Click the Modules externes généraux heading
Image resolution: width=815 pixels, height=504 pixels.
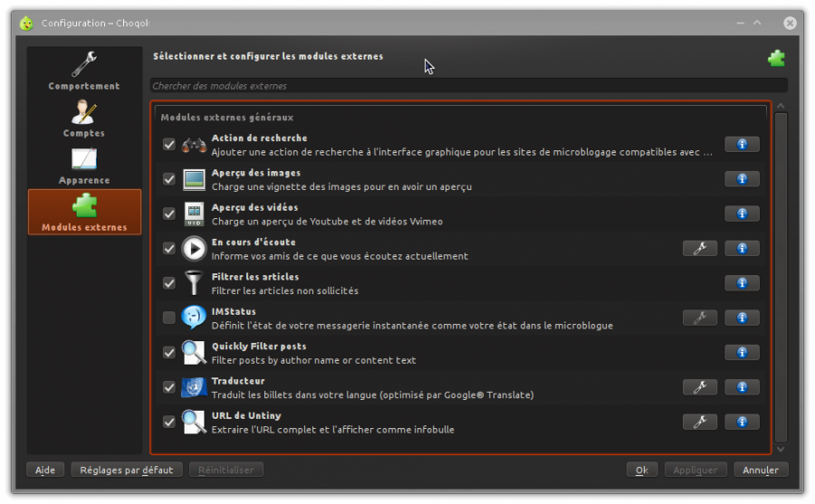coord(227,118)
